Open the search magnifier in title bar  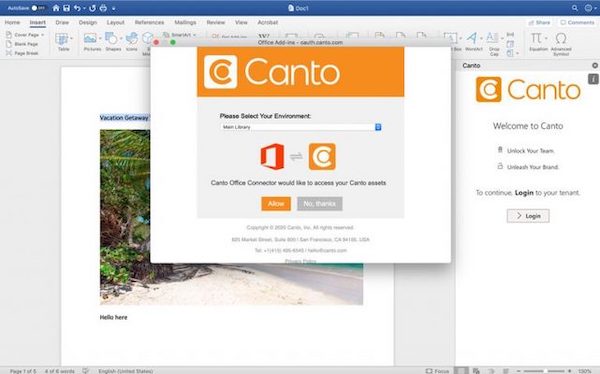coord(575,8)
